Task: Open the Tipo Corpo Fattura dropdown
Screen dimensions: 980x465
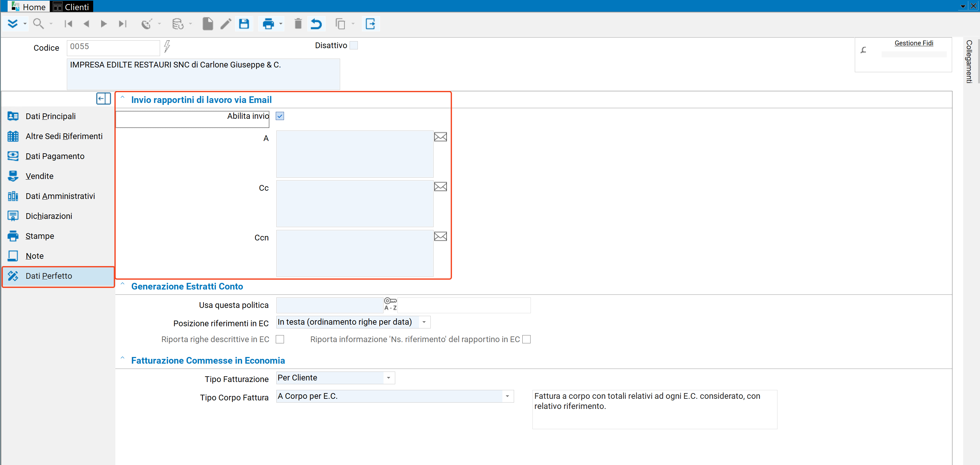Action: tap(507, 396)
